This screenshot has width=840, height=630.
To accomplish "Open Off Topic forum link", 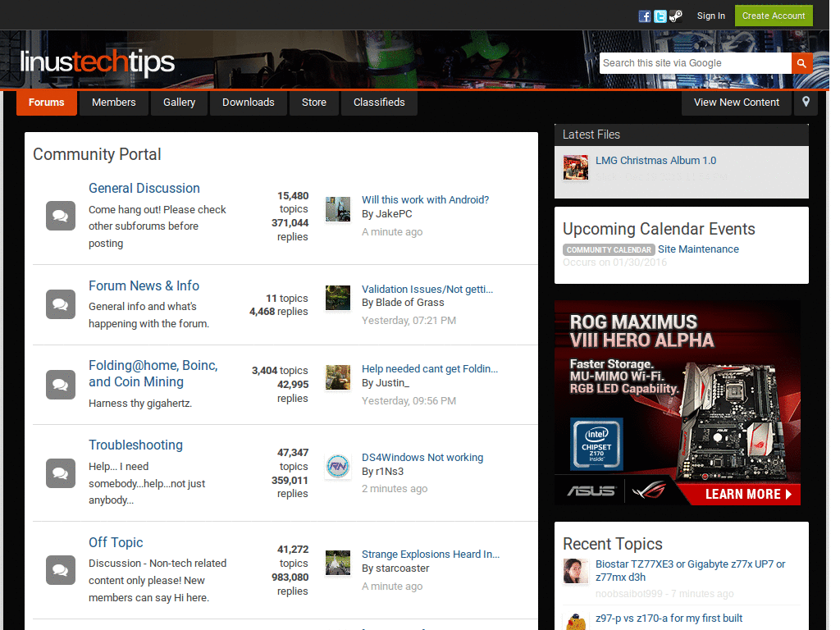I will tap(116, 543).
